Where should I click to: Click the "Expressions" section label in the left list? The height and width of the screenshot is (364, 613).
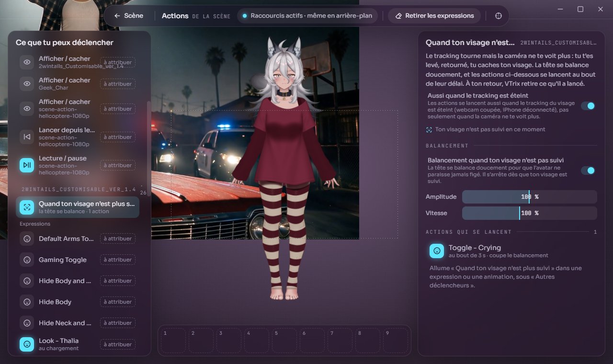click(35, 224)
